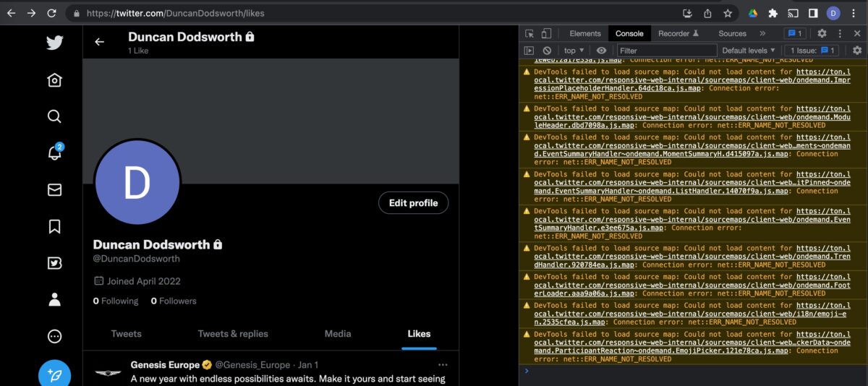This screenshot has height=386, width=868.
Task: Clear the console with the ban icon
Action: coord(547,51)
